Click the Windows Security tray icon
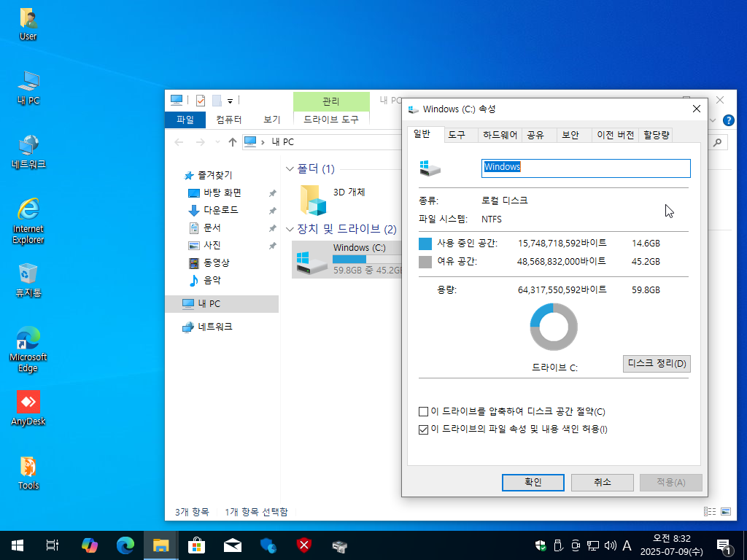Viewport: 747px width, 560px height. 541,545
